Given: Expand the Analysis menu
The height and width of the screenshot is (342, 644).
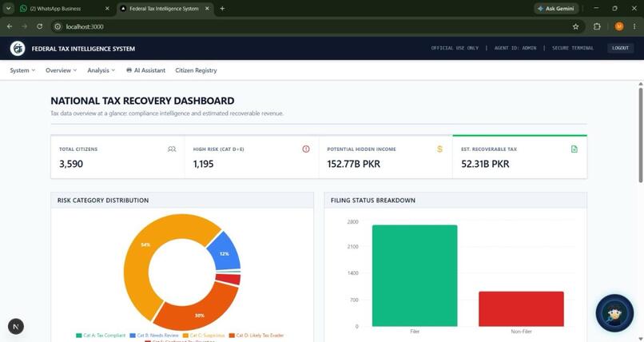Looking at the screenshot, I should click(x=101, y=70).
